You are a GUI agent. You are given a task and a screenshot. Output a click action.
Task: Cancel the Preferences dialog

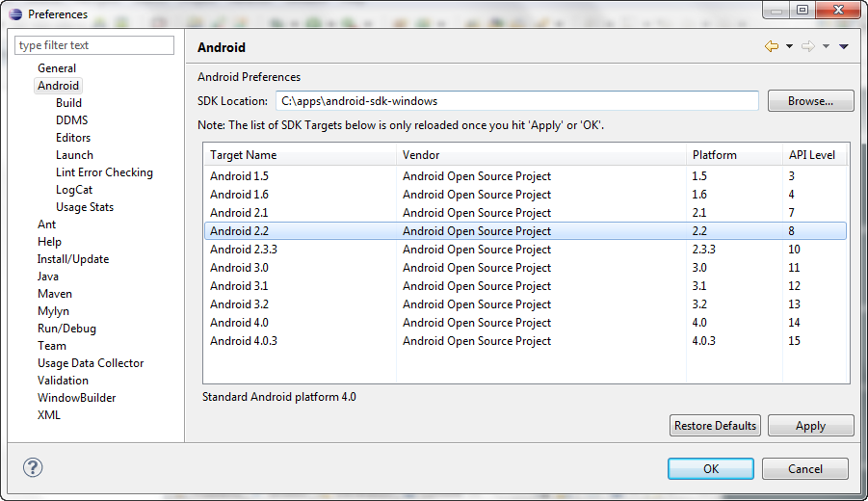(x=804, y=469)
